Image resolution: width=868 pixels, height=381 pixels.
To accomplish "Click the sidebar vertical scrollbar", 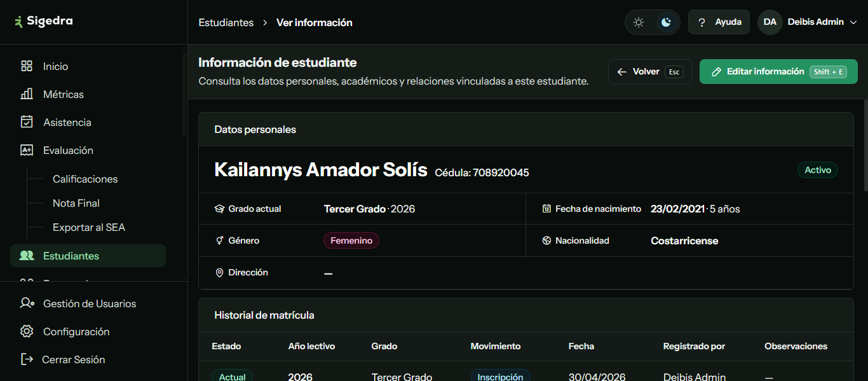I will click(x=184, y=95).
